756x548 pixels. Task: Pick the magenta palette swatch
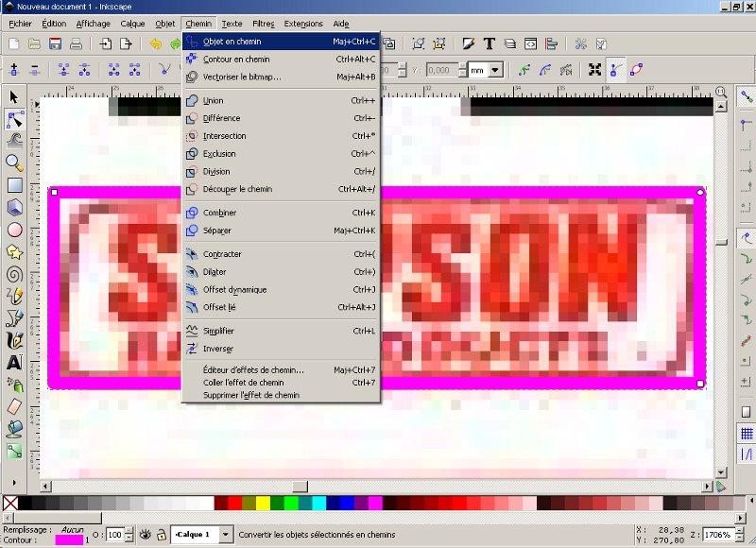pyautogui.click(x=375, y=504)
